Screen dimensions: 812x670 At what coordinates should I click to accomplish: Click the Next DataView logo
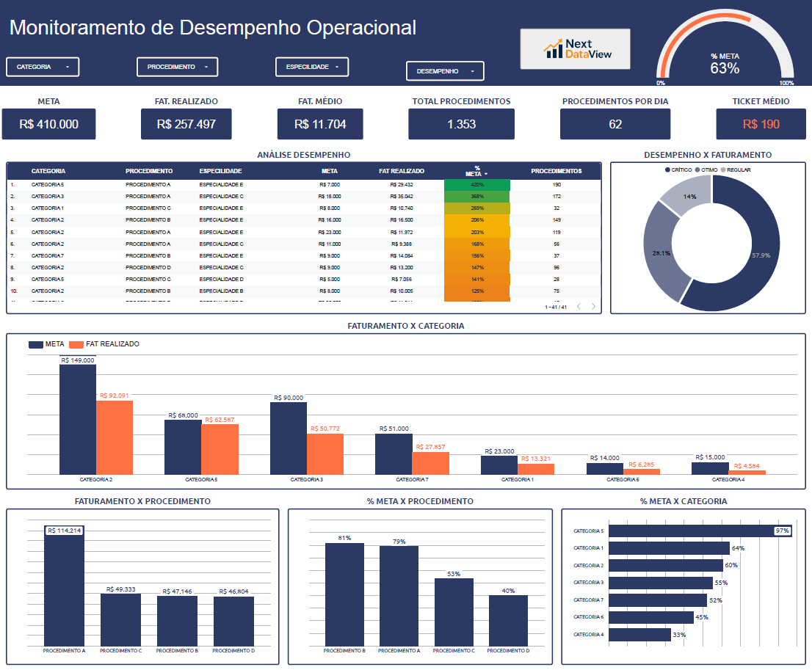575,49
